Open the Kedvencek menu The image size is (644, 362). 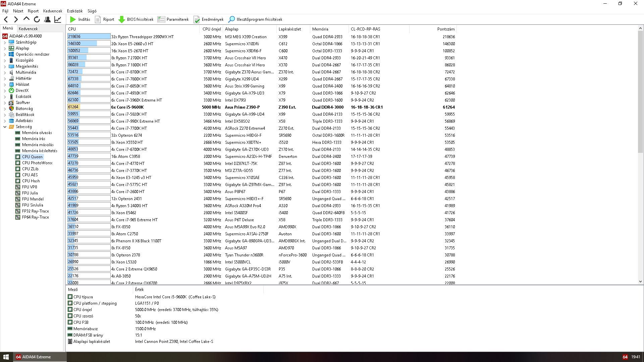pyautogui.click(x=53, y=11)
